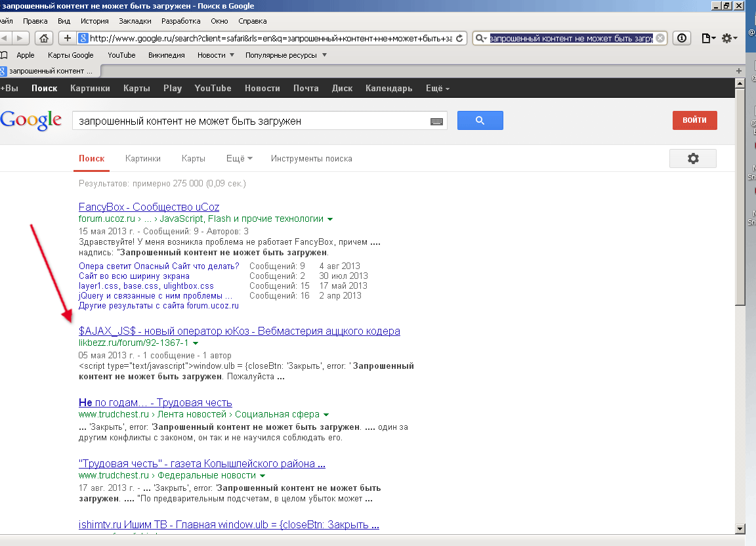Screen dimensions: 756x546
Task: Clear the Safari search field text
Action: click(x=660, y=38)
